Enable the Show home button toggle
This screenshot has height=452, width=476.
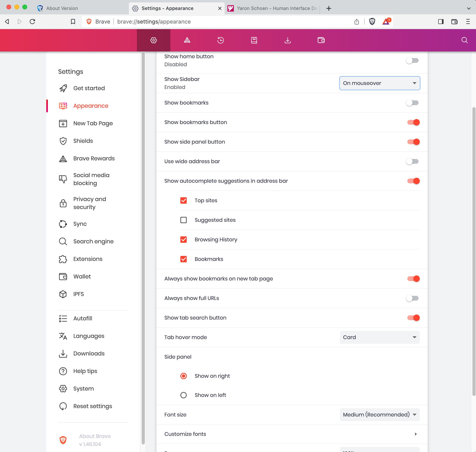point(412,60)
